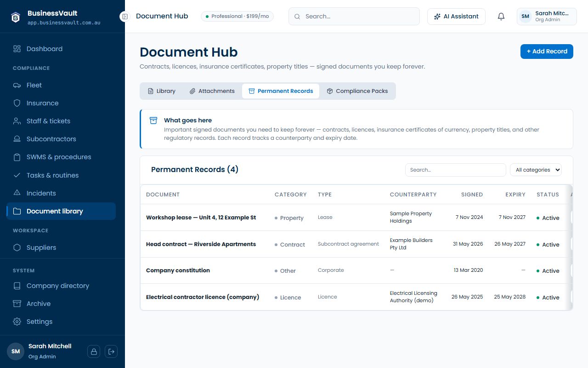Open Settings in the sidebar
Image resolution: width=588 pixels, height=368 pixels.
(x=61, y=322)
